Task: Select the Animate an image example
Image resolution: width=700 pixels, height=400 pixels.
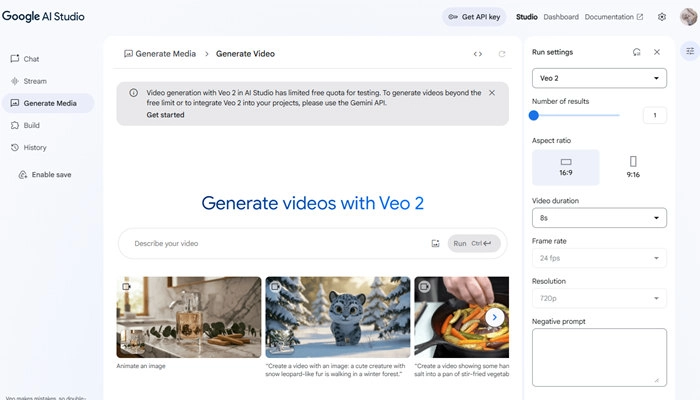Action: [189, 317]
